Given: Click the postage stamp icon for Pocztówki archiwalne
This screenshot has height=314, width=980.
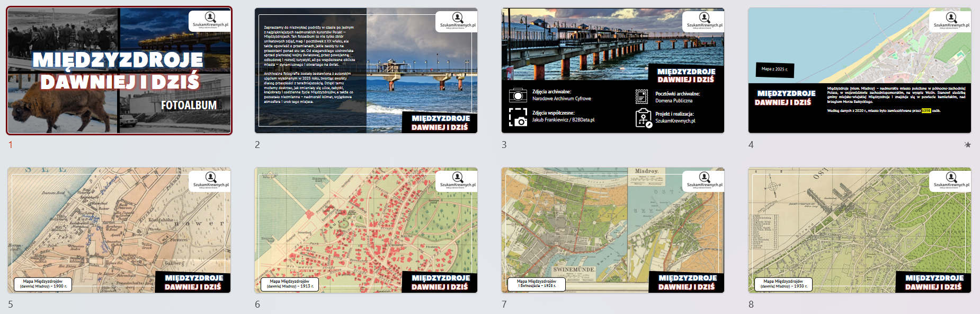Looking at the screenshot, I should [642, 97].
